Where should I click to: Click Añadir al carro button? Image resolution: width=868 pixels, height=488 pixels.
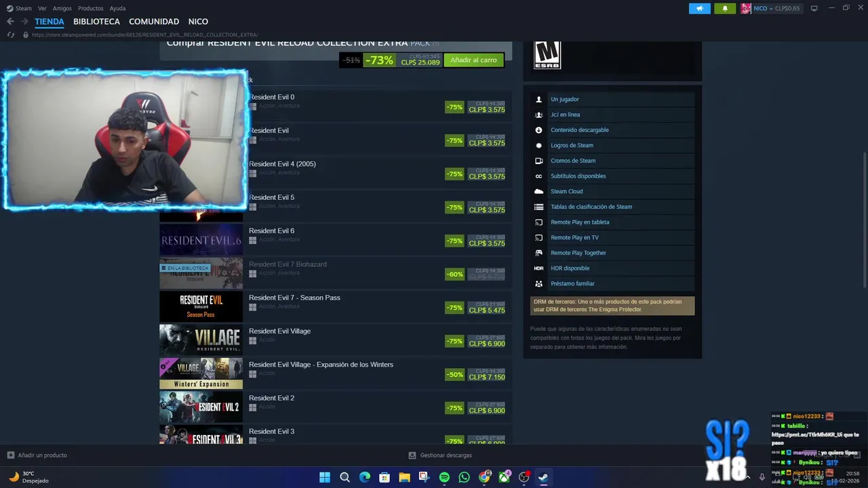tap(473, 60)
